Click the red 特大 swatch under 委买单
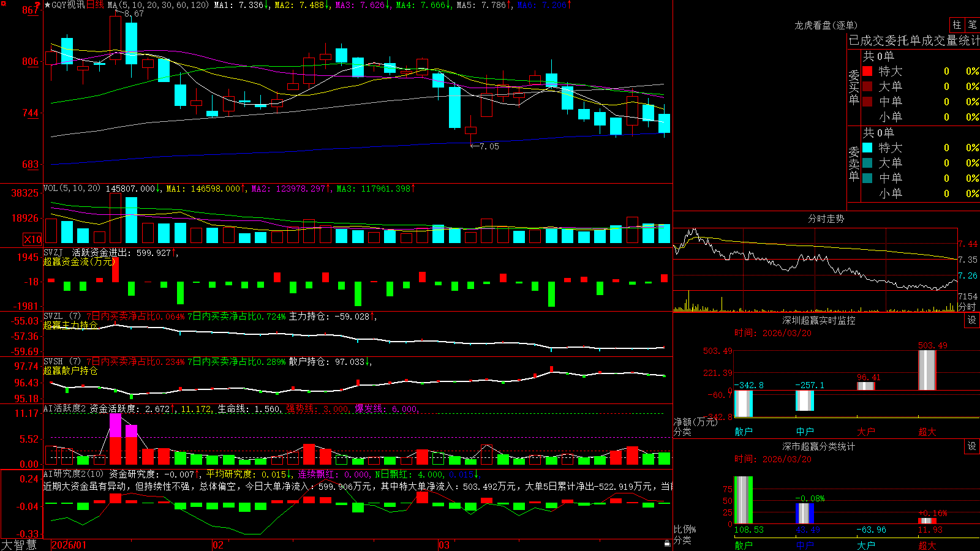 tap(867, 71)
